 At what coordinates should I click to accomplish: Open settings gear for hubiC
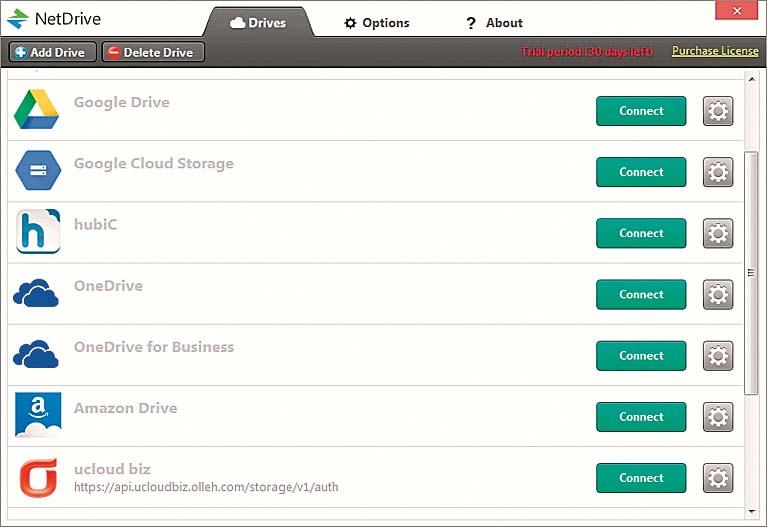pyautogui.click(x=718, y=233)
